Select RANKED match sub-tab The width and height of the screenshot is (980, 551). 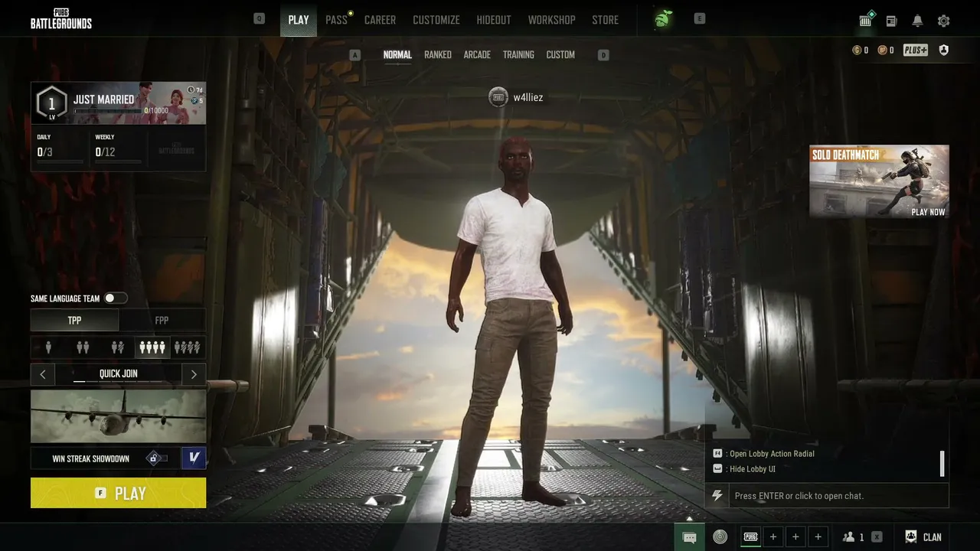point(438,55)
